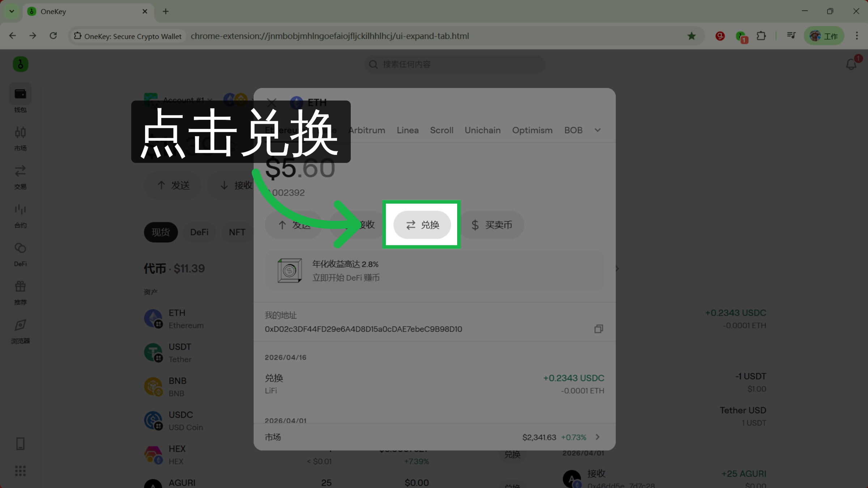Open the 市场 row chevron in the dialog
This screenshot has height=488, width=868.
tap(598, 437)
